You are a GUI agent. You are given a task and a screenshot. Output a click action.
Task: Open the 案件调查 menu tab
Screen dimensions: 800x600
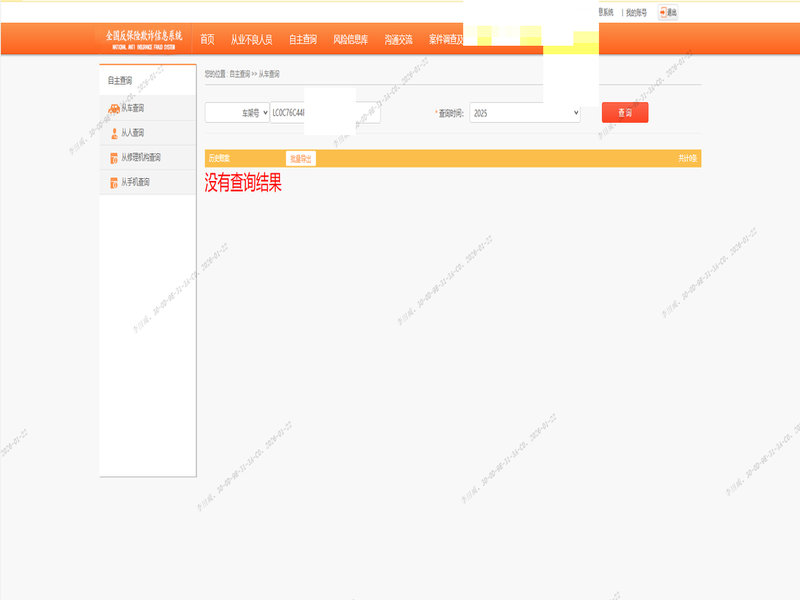[446, 40]
